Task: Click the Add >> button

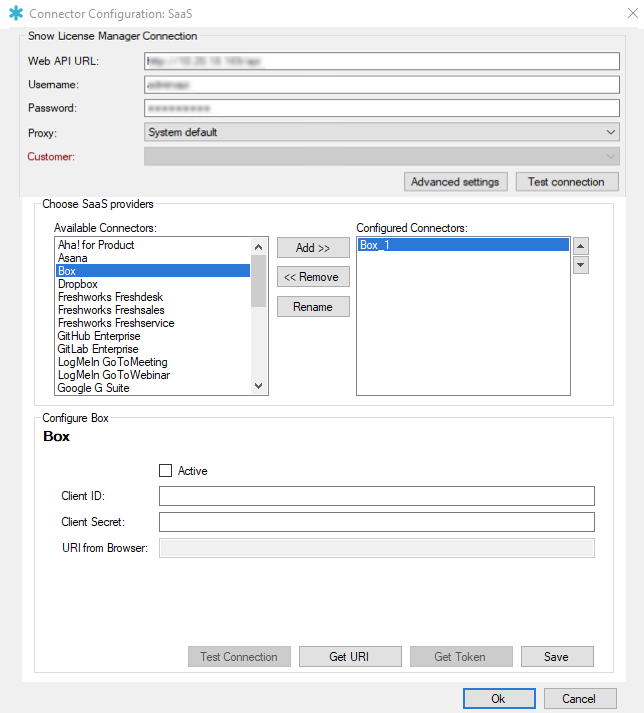Action: click(313, 248)
